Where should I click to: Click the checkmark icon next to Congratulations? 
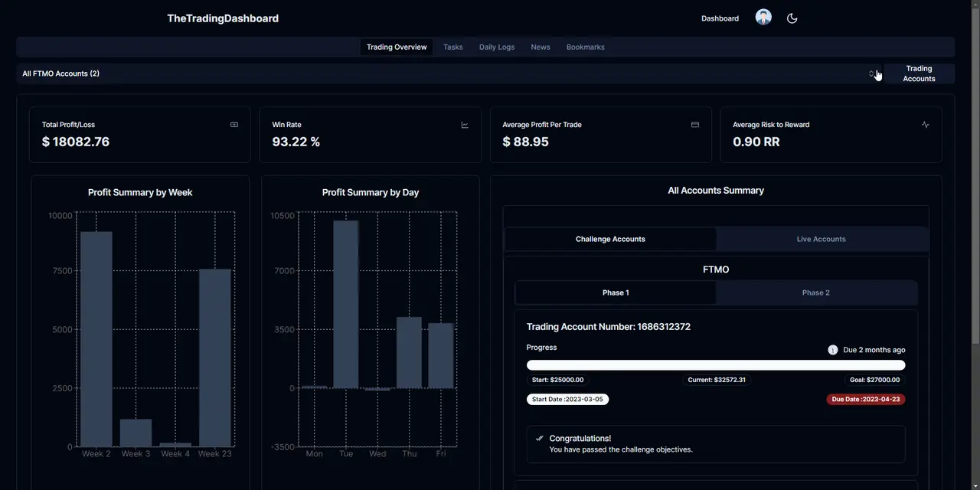540,439
